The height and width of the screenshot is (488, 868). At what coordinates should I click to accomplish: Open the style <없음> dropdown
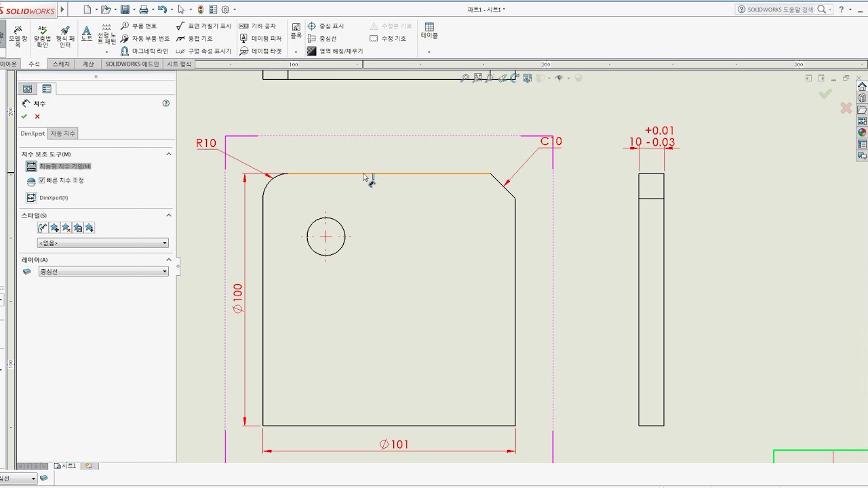point(102,243)
